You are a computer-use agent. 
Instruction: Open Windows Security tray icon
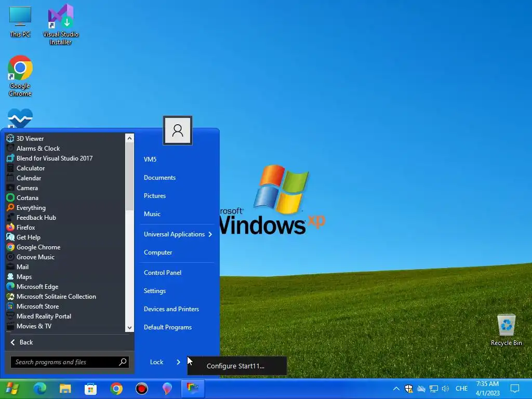click(408, 389)
